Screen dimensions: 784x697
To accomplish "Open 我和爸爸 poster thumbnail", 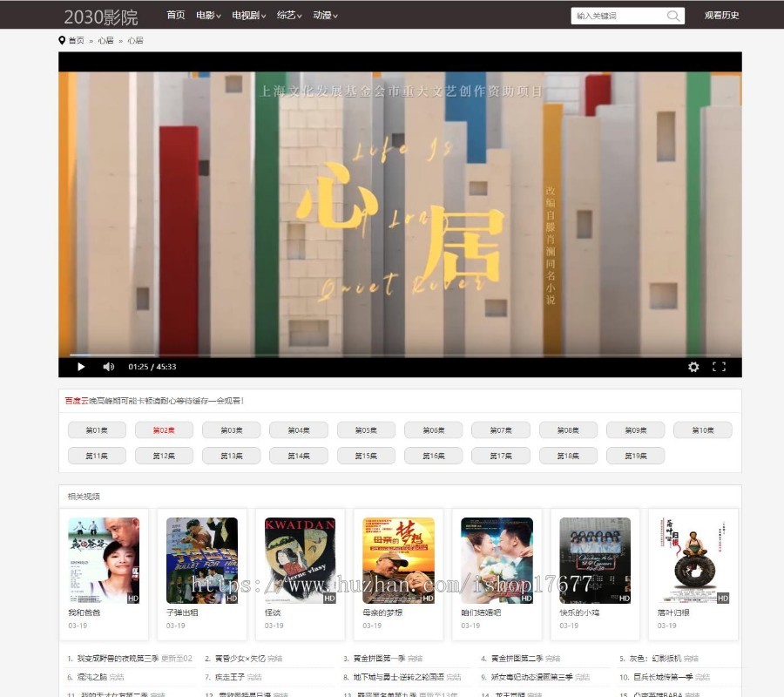I will tap(104, 560).
